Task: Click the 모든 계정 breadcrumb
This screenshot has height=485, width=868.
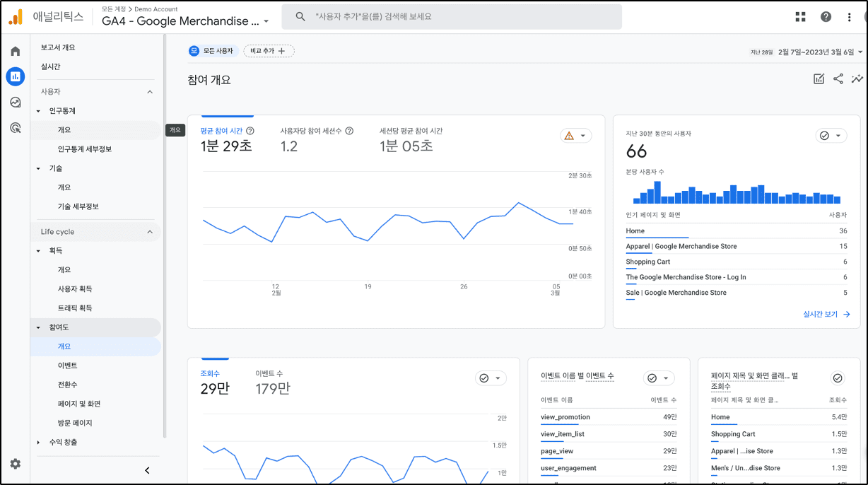Action: (113, 9)
